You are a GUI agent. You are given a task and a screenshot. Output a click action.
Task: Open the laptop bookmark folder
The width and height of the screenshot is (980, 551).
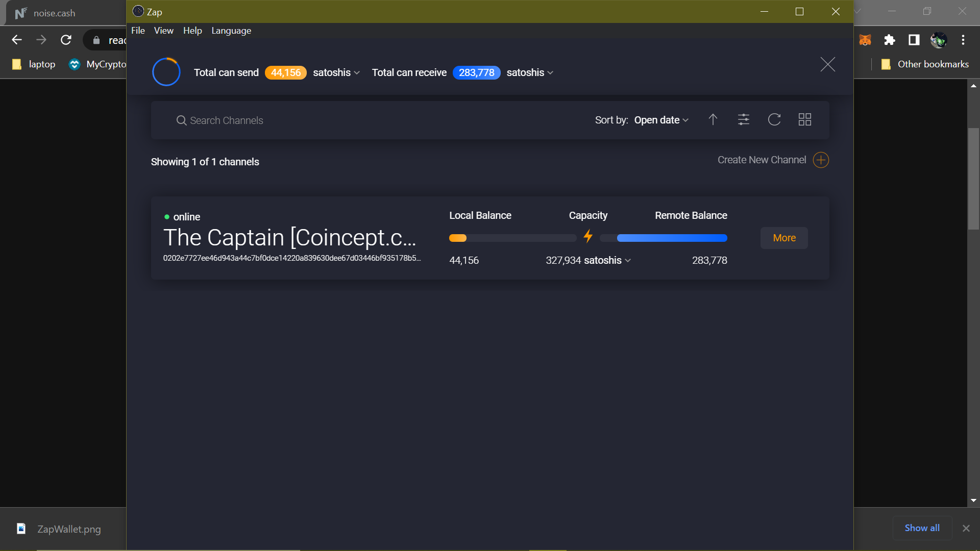click(34, 64)
